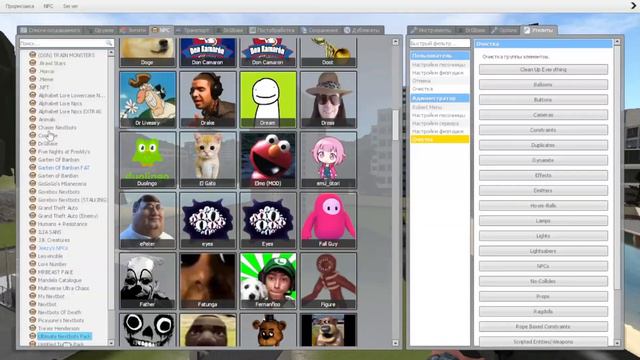Select the ePeter NPC icon
Screen dimensions: 640x360
point(148,220)
